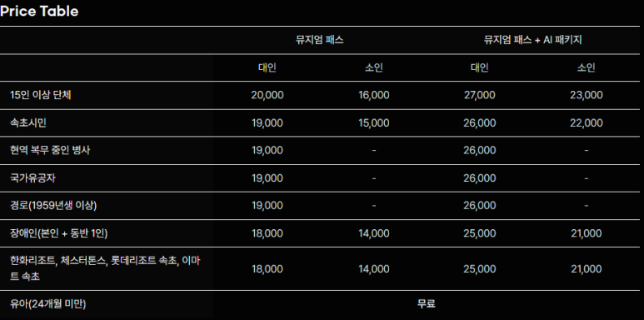Click the 국가유공자 row label
The width and height of the screenshot is (644, 320).
tap(32, 177)
